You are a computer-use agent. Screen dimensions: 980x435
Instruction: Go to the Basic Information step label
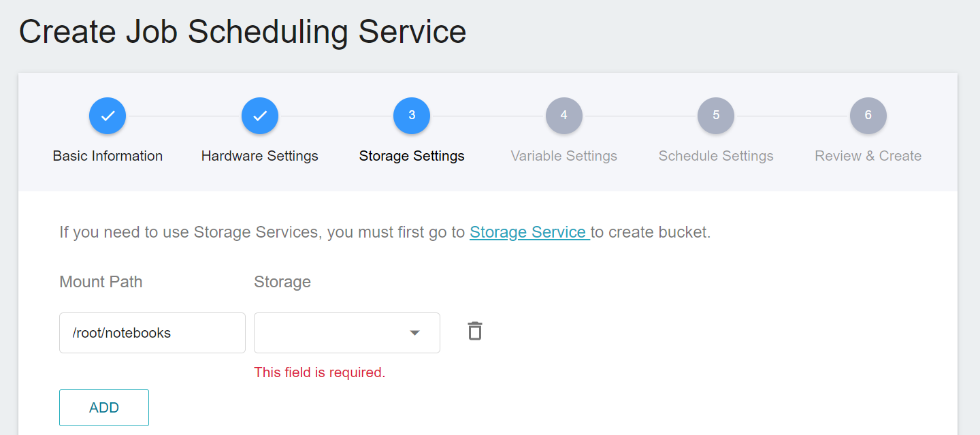(x=108, y=156)
